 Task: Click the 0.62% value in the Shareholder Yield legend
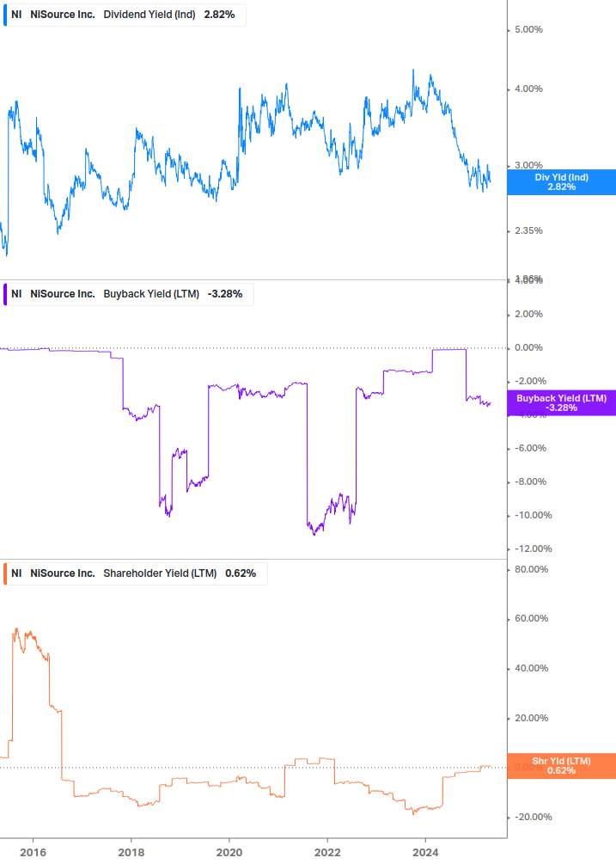pyautogui.click(x=241, y=573)
